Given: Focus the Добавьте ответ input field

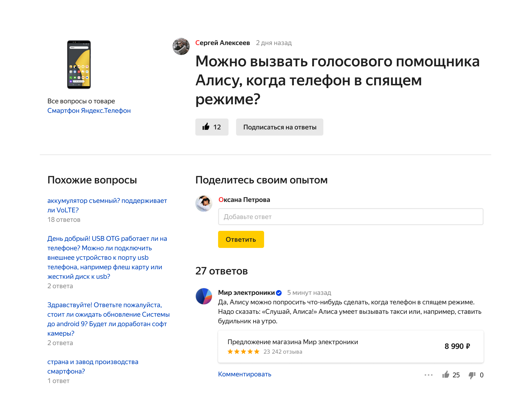Looking at the screenshot, I should (350, 217).
